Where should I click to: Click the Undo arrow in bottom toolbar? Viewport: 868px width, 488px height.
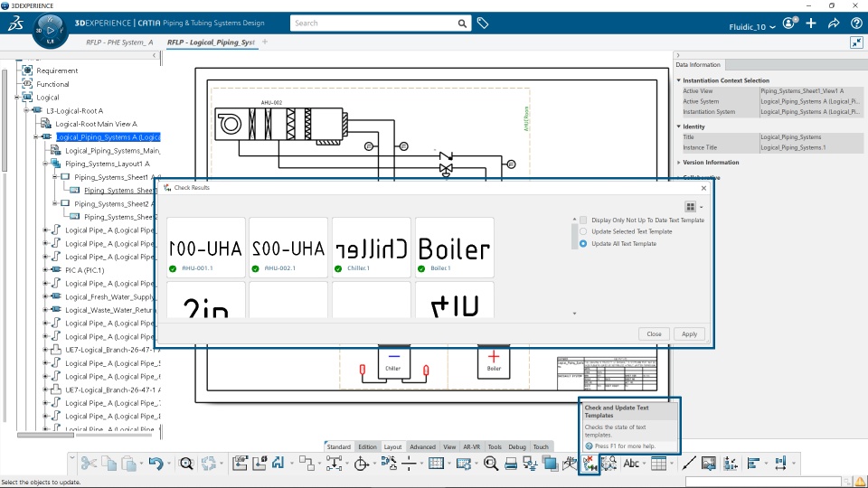[156, 464]
